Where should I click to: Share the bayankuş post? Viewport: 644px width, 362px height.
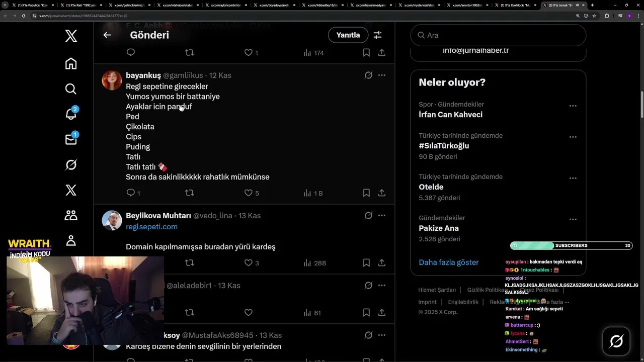click(382, 193)
